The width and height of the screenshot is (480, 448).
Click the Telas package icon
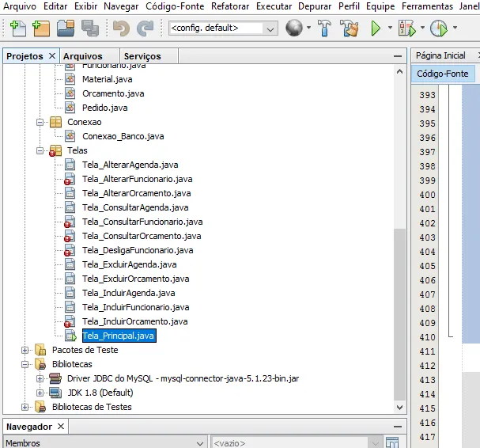pyautogui.click(x=55, y=150)
